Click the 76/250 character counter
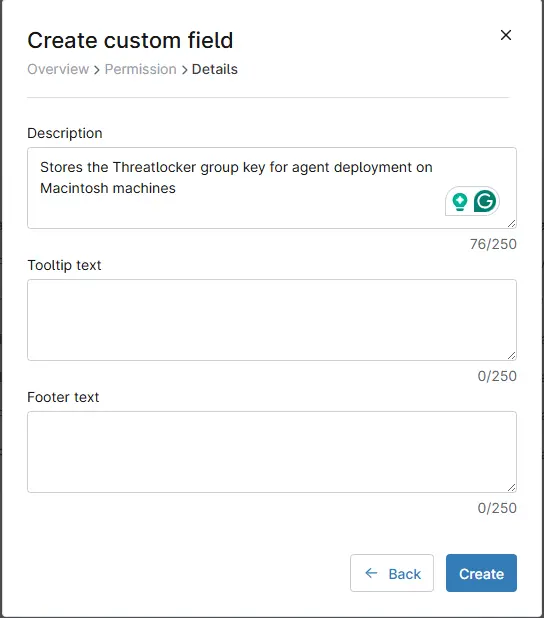The height and width of the screenshot is (618, 544). click(x=493, y=244)
